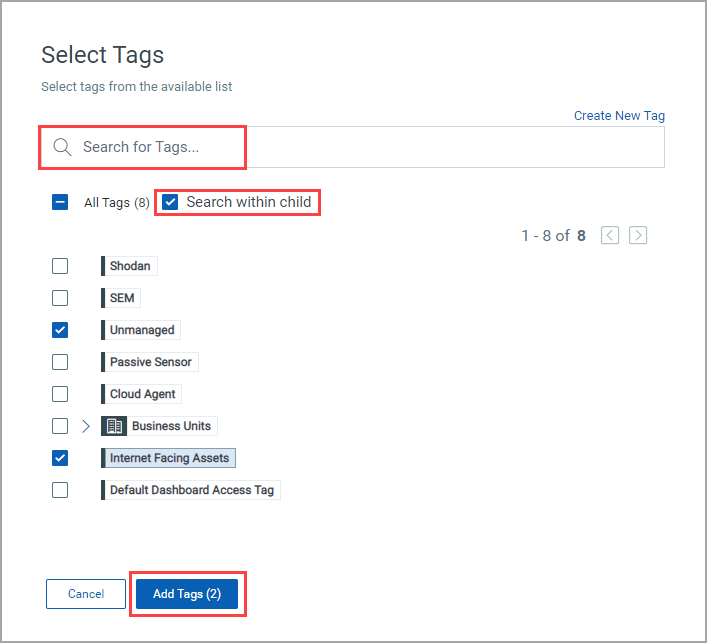
Task: Click the Add Tags (2) button
Action: click(186, 594)
